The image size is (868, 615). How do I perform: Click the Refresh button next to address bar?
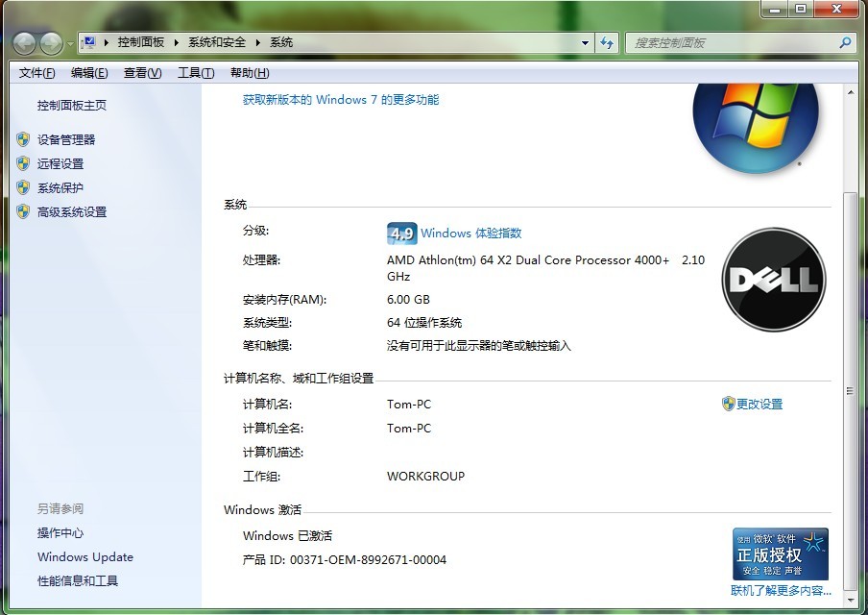(x=607, y=42)
